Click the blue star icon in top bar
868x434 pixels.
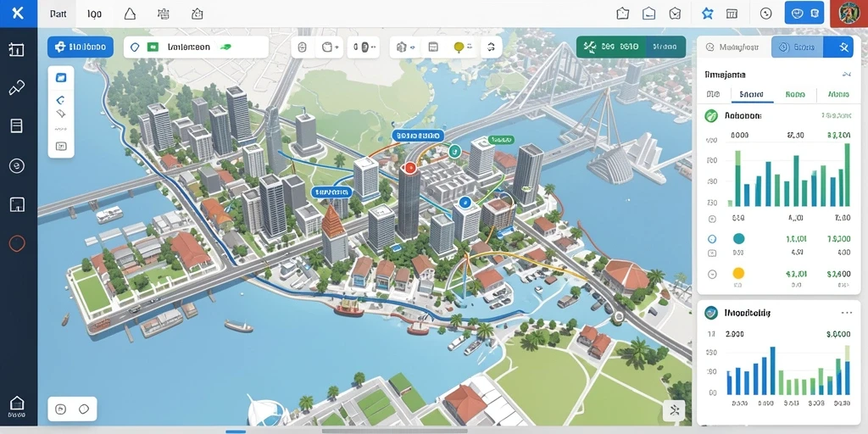pos(707,14)
